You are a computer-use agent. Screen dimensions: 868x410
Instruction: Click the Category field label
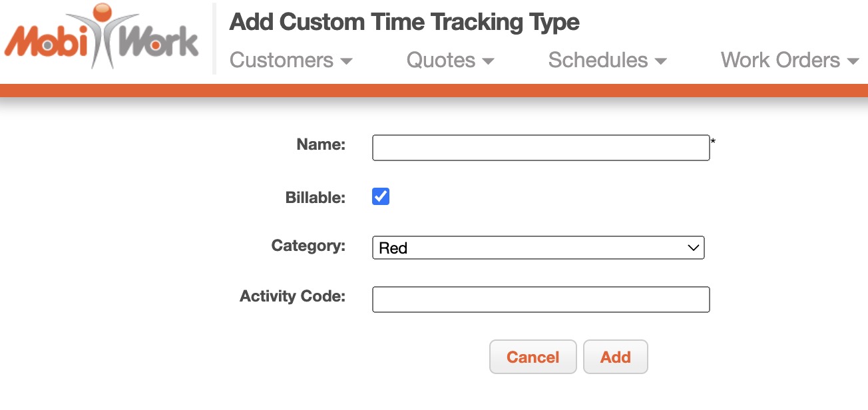308,246
